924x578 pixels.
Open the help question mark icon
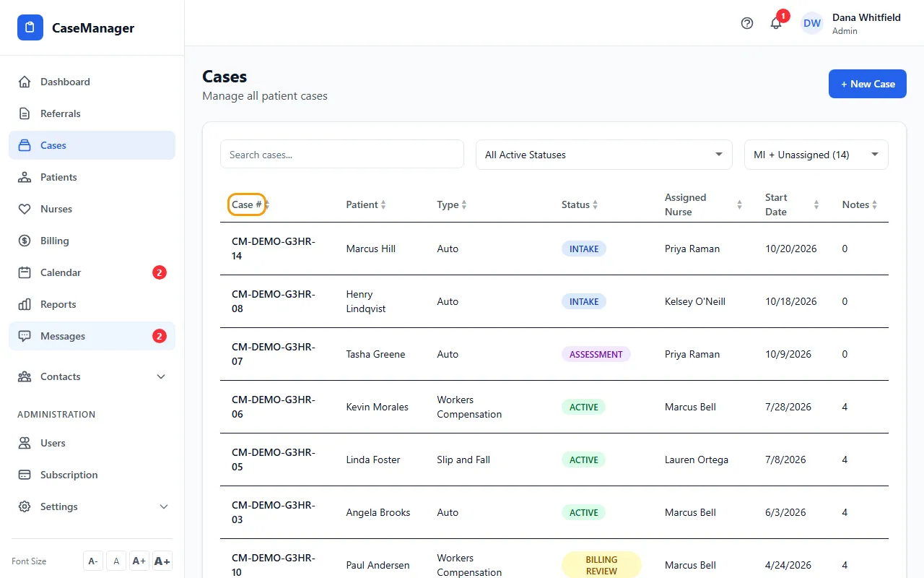point(747,23)
